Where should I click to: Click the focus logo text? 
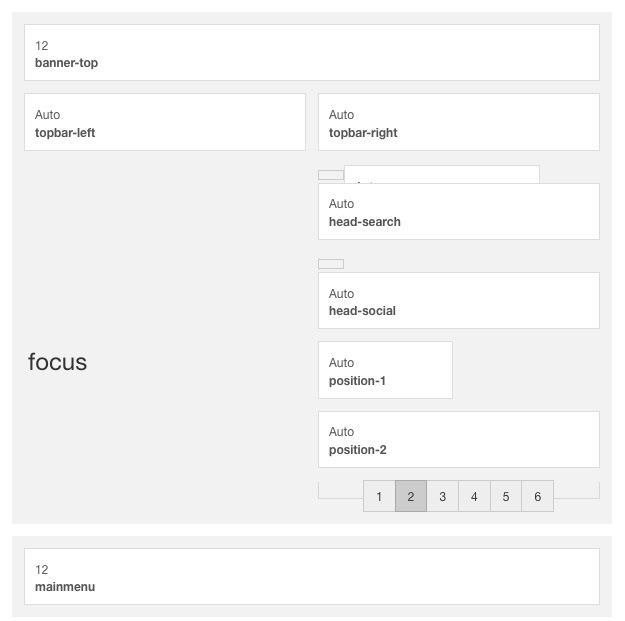pyautogui.click(x=57, y=362)
